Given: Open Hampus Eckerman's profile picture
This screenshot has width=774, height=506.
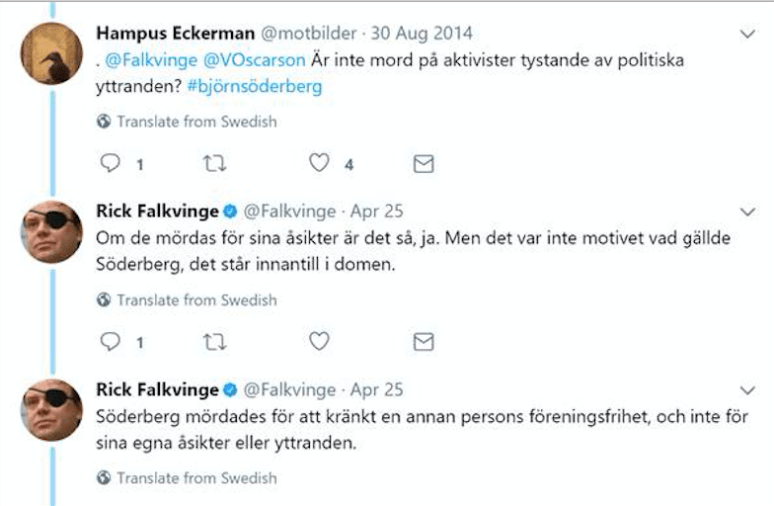Looking at the screenshot, I should tap(51, 53).
